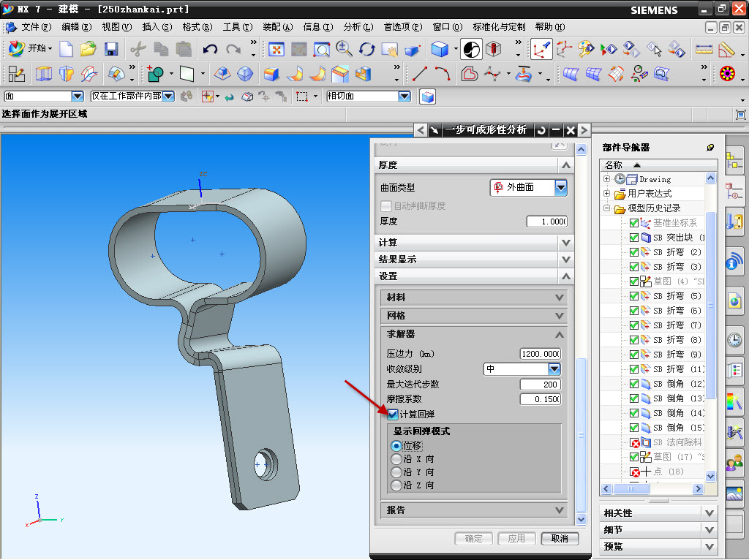Screen dimensions: 749x560
Task: Expand the 报告 section
Action: 474,510
